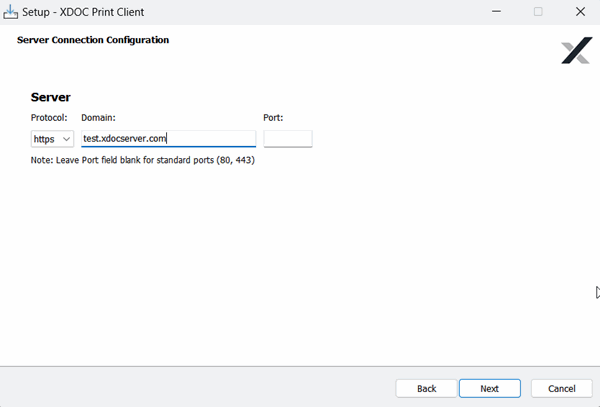Click Server Connection Configuration page title
This screenshot has height=407, width=600.
[93, 40]
